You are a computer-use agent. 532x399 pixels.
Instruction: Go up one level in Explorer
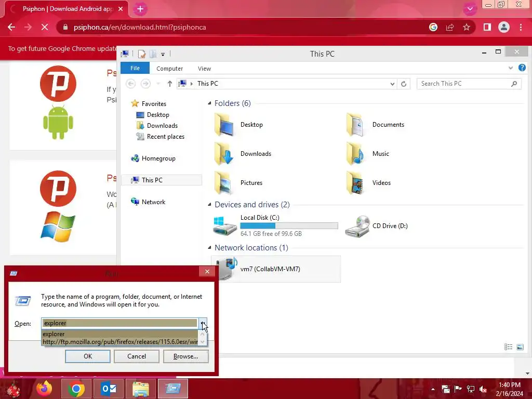point(170,84)
